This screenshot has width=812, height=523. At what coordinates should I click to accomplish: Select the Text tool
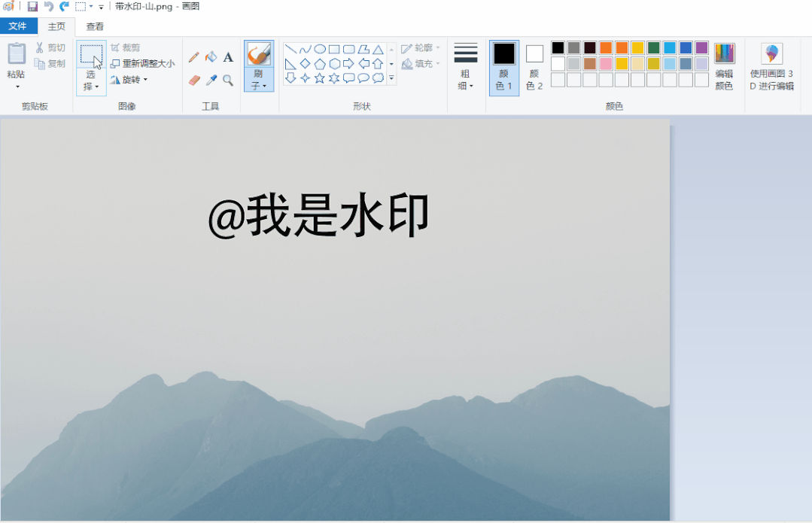[228, 56]
